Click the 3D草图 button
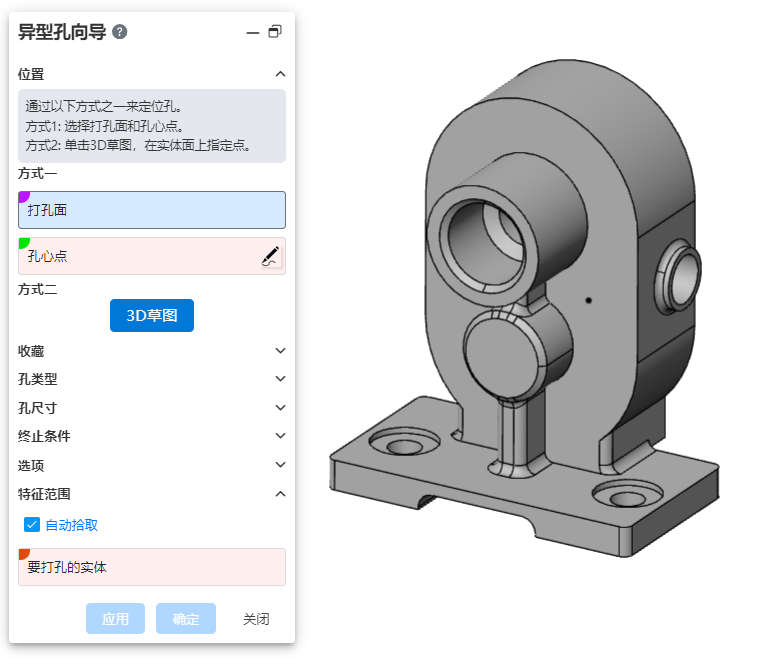This screenshot has height=658, width=773. click(152, 315)
